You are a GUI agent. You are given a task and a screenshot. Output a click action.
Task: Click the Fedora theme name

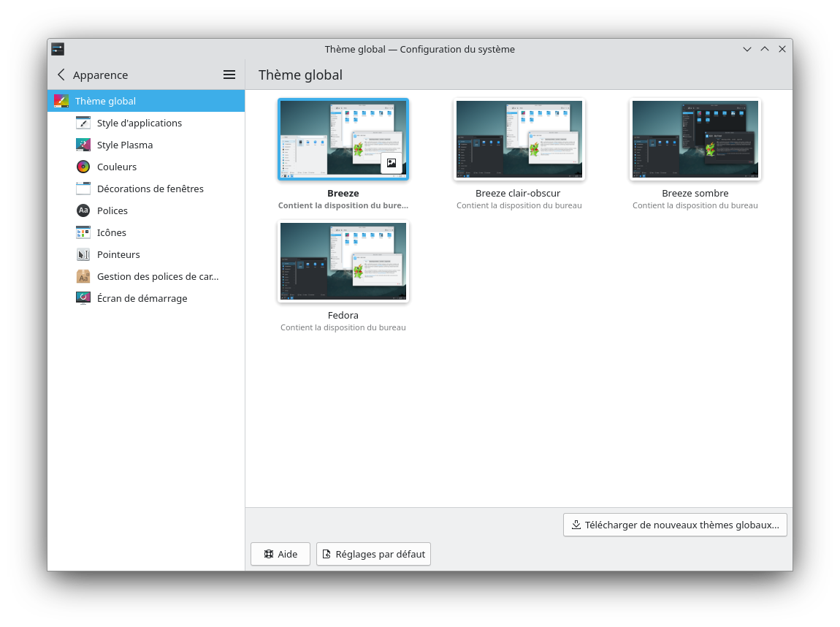coord(343,315)
